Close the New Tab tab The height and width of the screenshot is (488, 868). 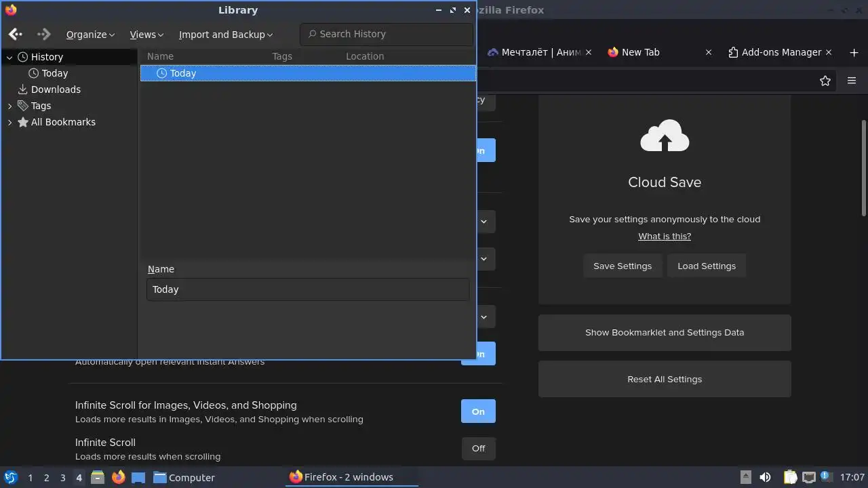[x=709, y=52]
